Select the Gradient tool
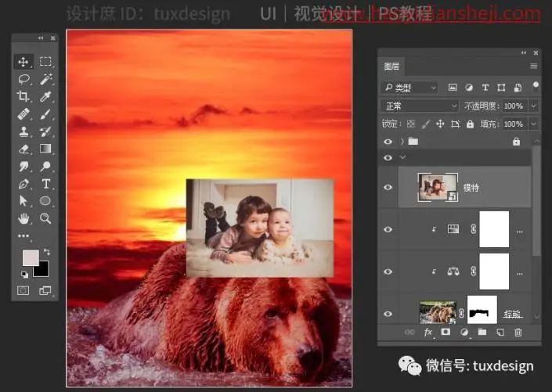 [x=45, y=149]
